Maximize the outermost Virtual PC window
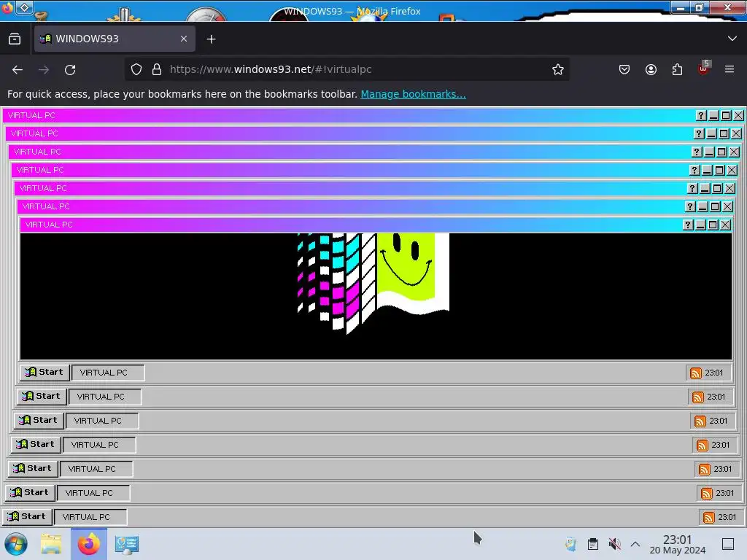The width and height of the screenshot is (747, 560). (x=726, y=115)
